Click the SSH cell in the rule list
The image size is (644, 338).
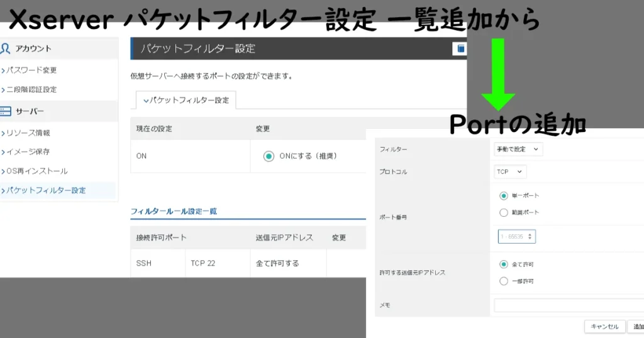coord(158,263)
